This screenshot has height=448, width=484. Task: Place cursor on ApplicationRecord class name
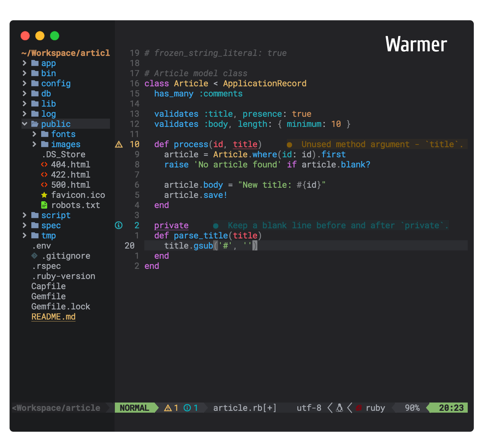265,83
